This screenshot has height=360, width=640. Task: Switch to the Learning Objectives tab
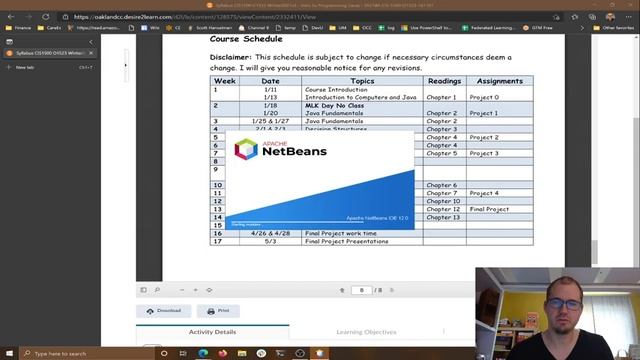tap(366, 332)
